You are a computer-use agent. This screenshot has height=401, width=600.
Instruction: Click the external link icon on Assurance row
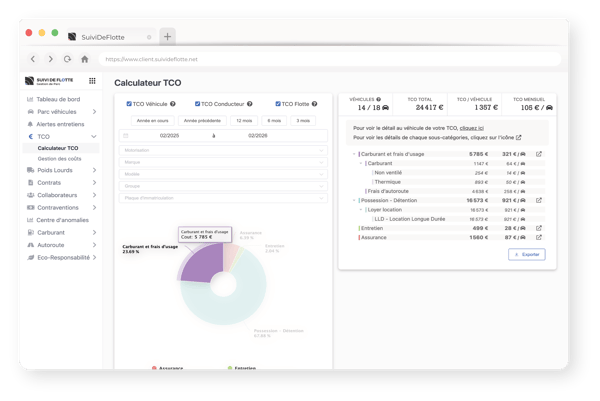(x=539, y=238)
